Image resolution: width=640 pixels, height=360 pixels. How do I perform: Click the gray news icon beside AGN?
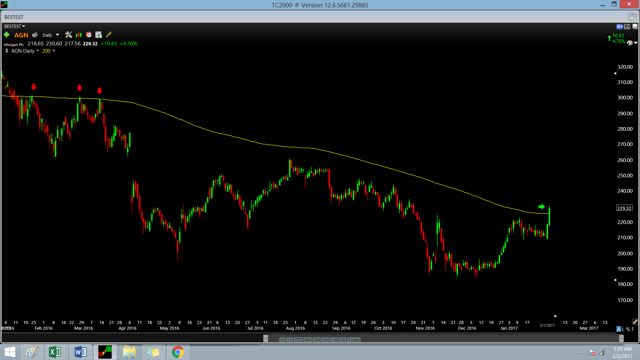point(35,35)
